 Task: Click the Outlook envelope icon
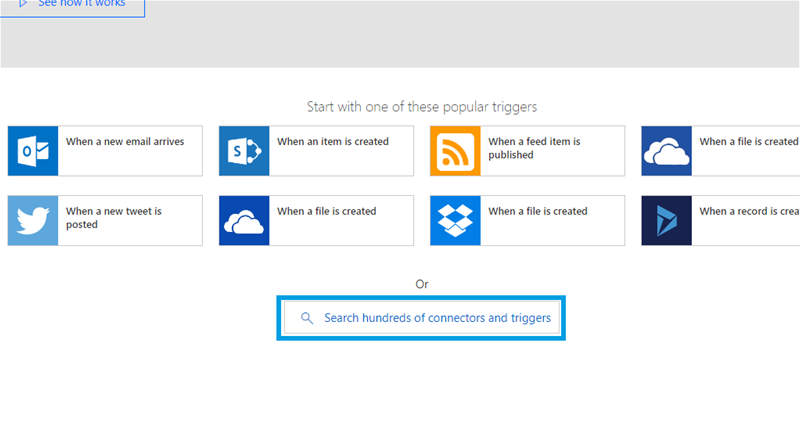[x=33, y=151]
